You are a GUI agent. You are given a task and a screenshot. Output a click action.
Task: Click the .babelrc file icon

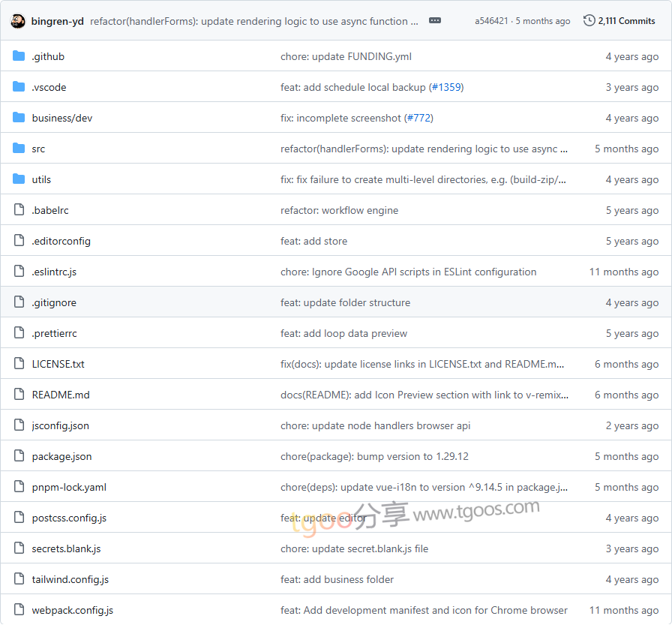(x=19, y=210)
